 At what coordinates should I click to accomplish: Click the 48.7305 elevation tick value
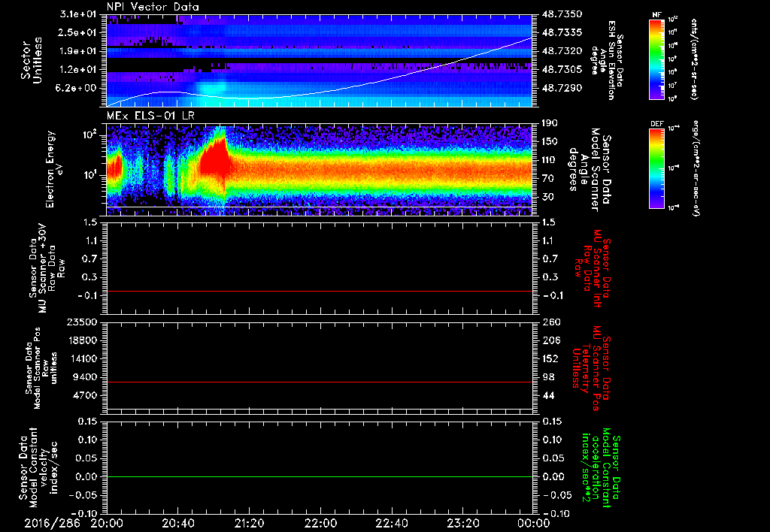pyautogui.click(x=562, y=70)
